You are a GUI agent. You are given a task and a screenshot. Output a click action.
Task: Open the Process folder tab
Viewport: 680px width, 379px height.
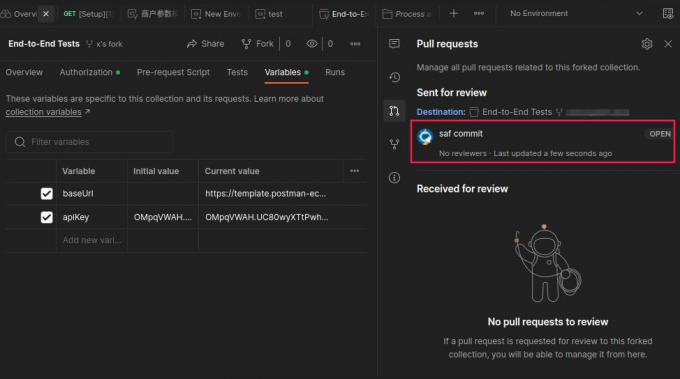(406, 14)
